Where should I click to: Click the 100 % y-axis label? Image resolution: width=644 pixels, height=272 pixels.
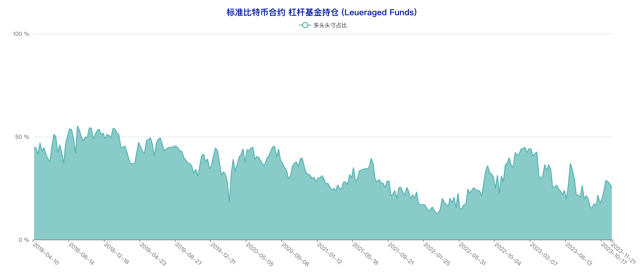tap(21, 34)
